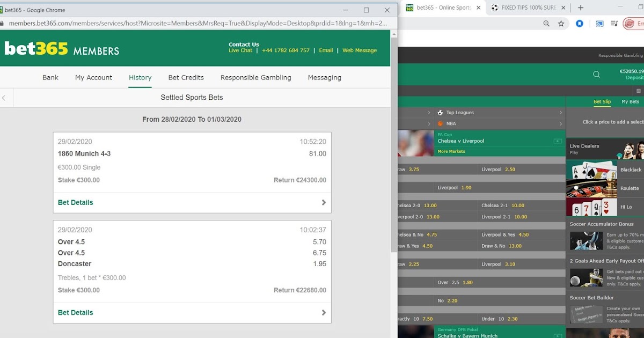Select the Over 2.5 at 1.80 odds

coord(500,282)
